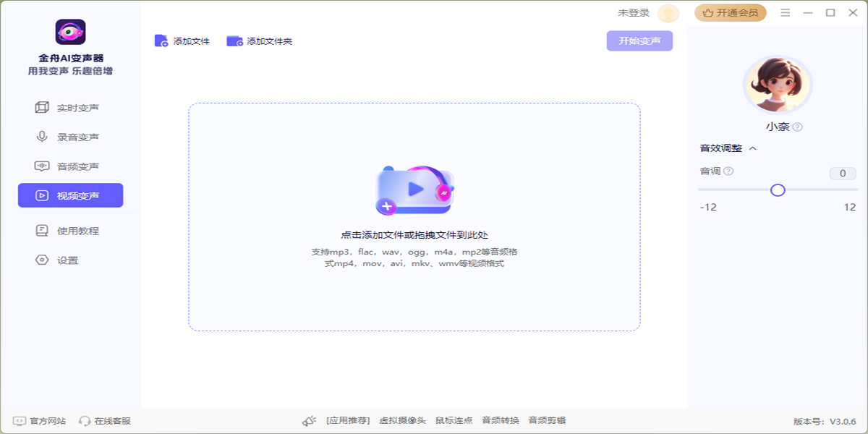
Task: Click the [应用推荐] label
Action: pyautogui.click(x=348, y=420)
